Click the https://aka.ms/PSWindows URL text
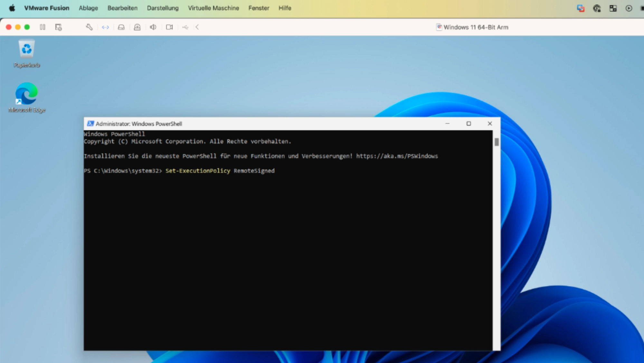Image resolution: width=644 pixels, height=363 pixels. point(397,156)
